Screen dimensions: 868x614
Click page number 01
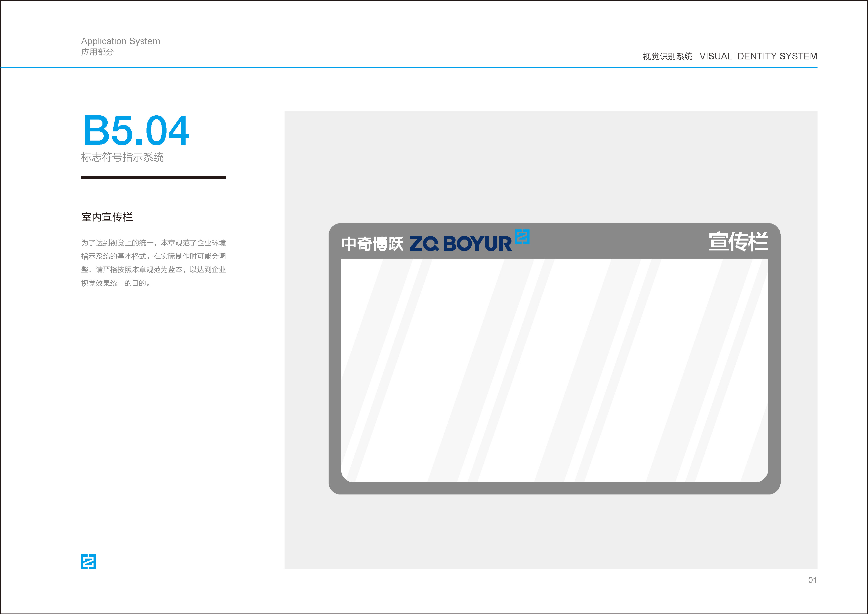pos(812,580)
